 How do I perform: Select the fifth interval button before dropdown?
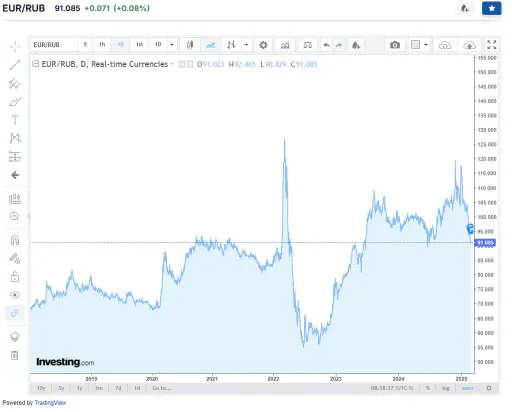click(x=158, y=44)
